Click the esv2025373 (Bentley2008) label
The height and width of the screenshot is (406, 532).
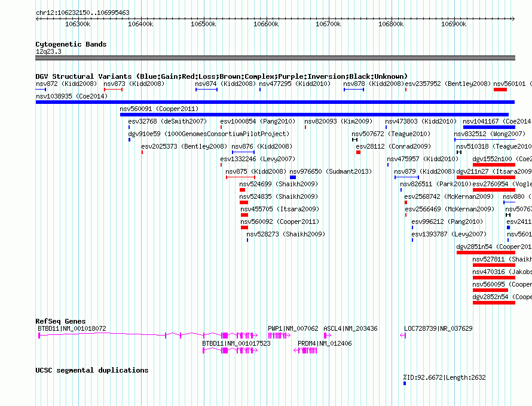184,146
